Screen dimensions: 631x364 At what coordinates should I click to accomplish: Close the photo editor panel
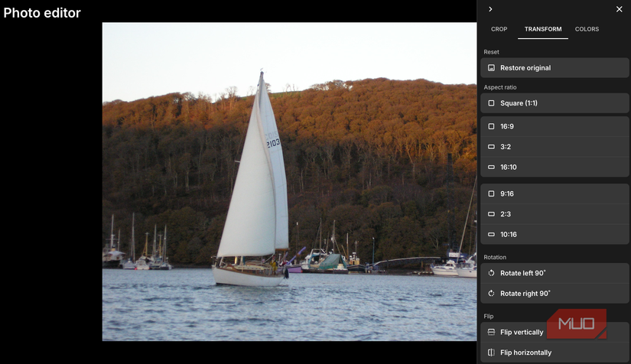pos(619,9)
